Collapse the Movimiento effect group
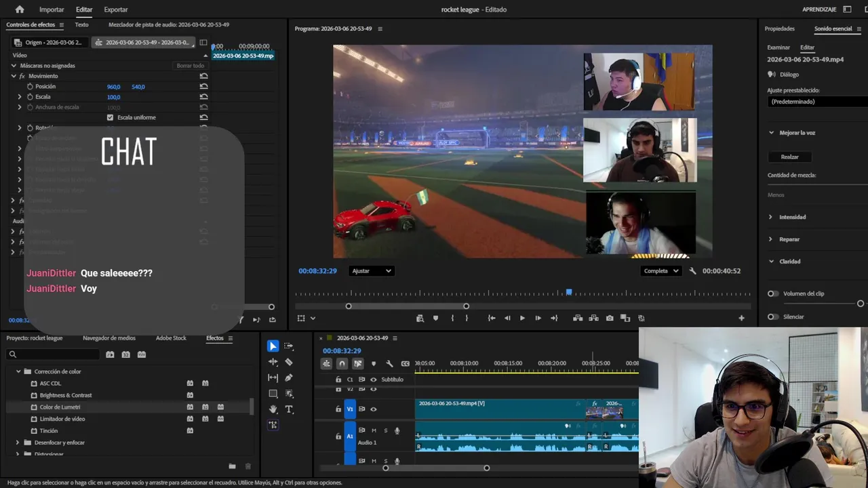This screenshot has height=488, width=868. click(x=14, y=76)
